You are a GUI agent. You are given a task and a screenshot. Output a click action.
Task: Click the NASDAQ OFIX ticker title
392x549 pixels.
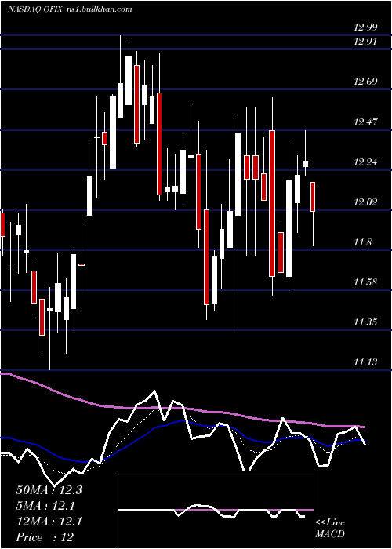tap(35, 9)
